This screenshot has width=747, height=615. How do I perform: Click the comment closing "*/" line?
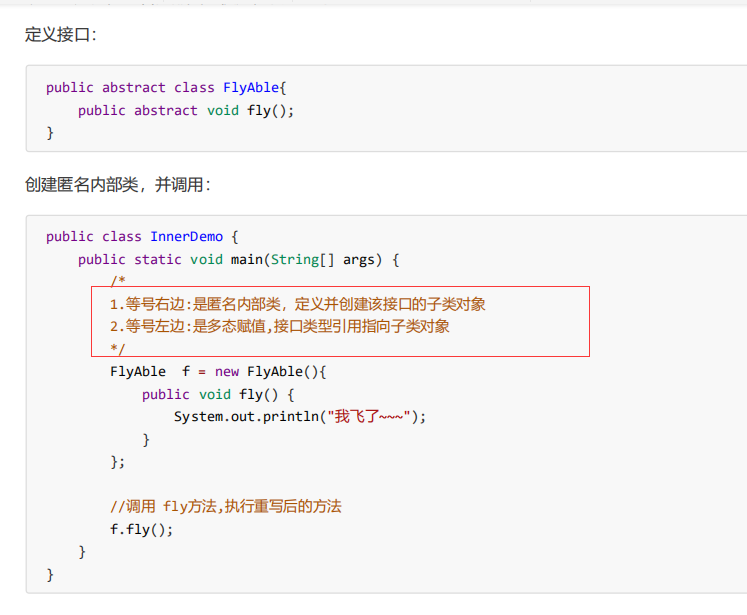[x=118, y=348]
